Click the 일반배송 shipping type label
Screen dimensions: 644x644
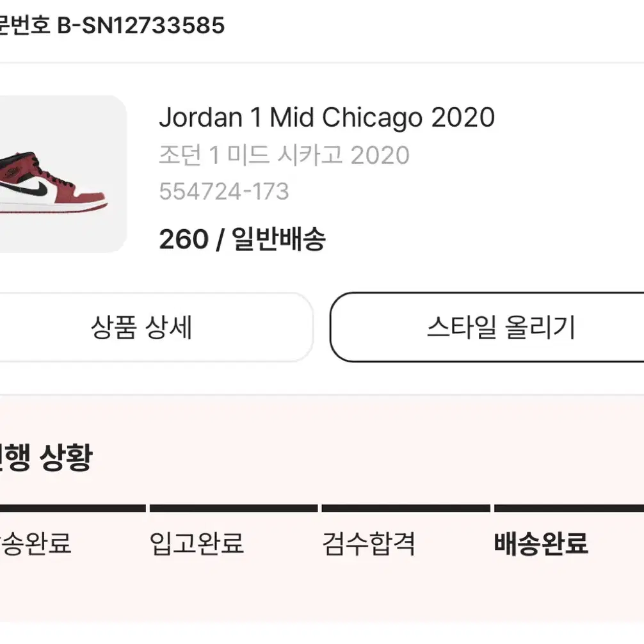279,239
